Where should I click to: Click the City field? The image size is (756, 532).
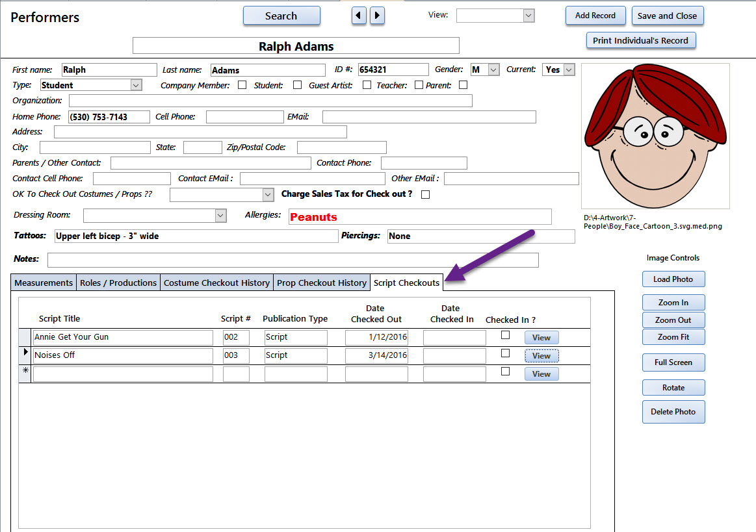tap(95, 147)
